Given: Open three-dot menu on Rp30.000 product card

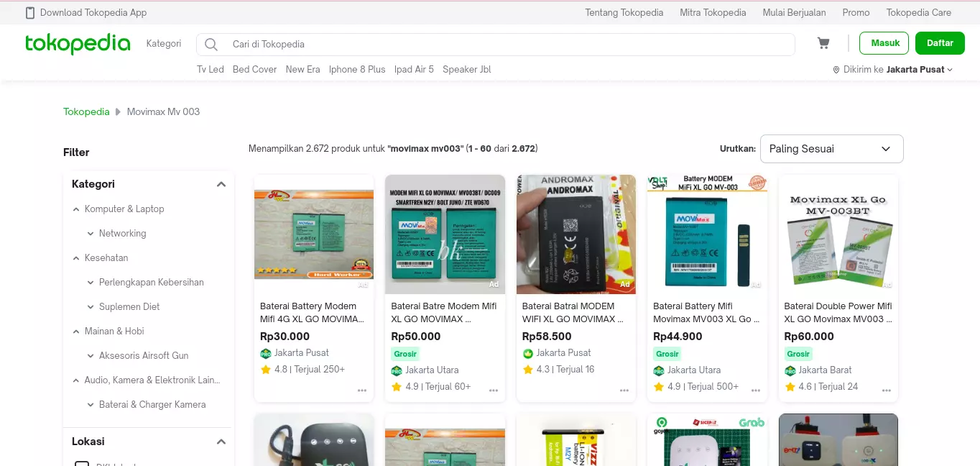Looking at the screenshot, I should point(362,390).
